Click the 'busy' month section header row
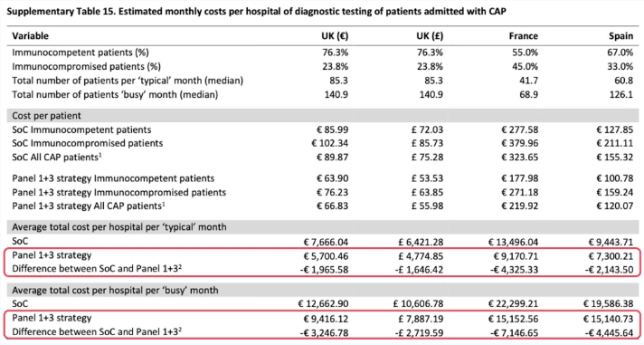The image size is (644, 345). pos(323,291)
